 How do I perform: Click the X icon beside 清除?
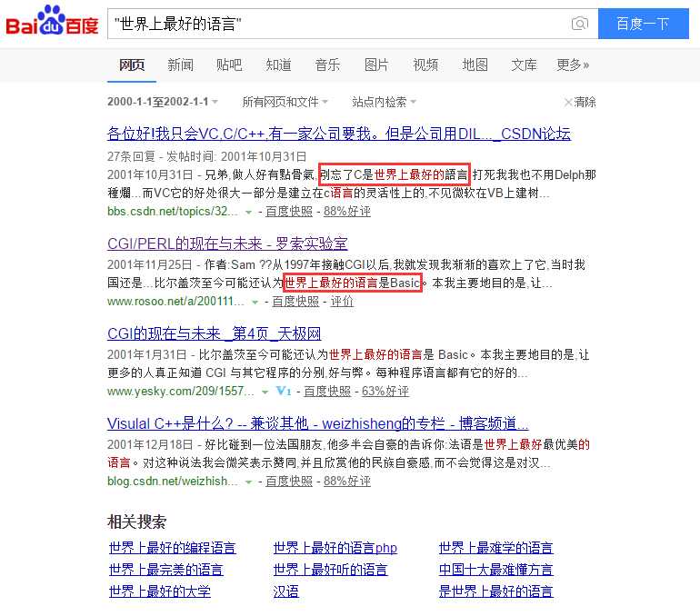[568, 102]
